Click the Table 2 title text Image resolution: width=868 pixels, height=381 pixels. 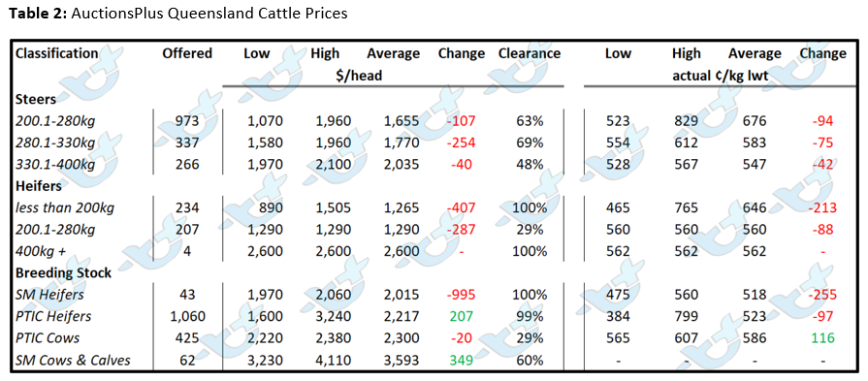177,13
